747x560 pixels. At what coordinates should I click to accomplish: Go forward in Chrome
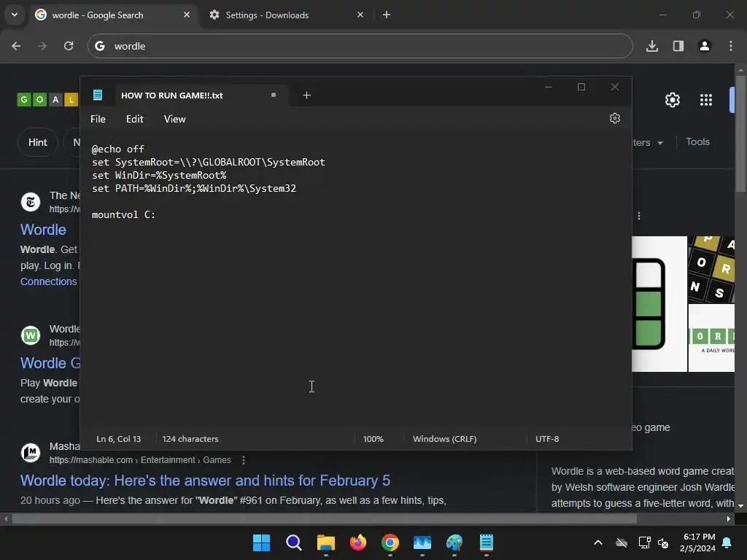(42, 46)
